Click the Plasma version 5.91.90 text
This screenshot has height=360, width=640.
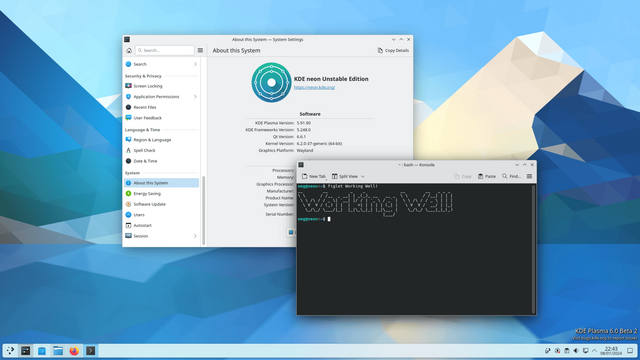[304, 123]
